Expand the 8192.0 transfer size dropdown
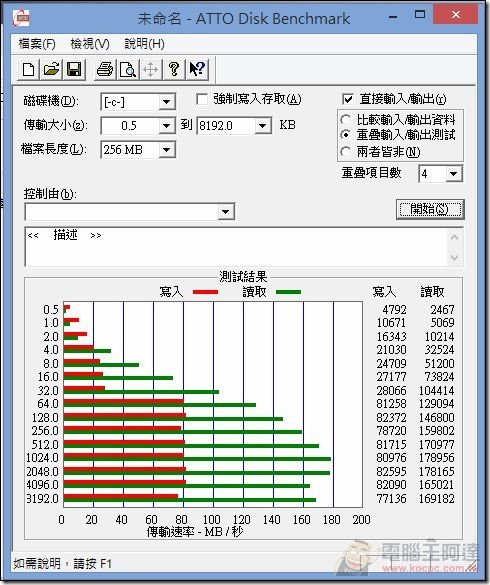490x585 pixels. coord(263,126)
